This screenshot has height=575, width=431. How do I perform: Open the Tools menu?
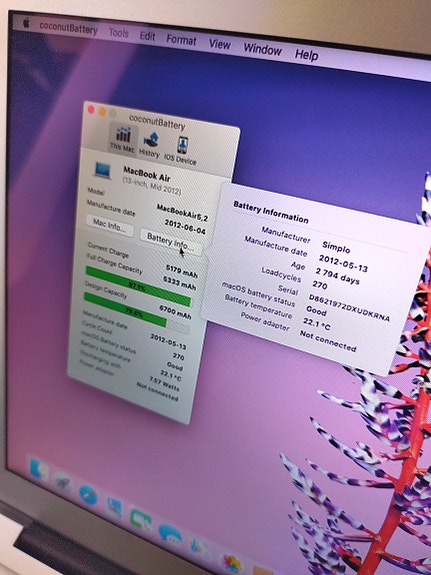pyautogui.click(x=119, y=33)
